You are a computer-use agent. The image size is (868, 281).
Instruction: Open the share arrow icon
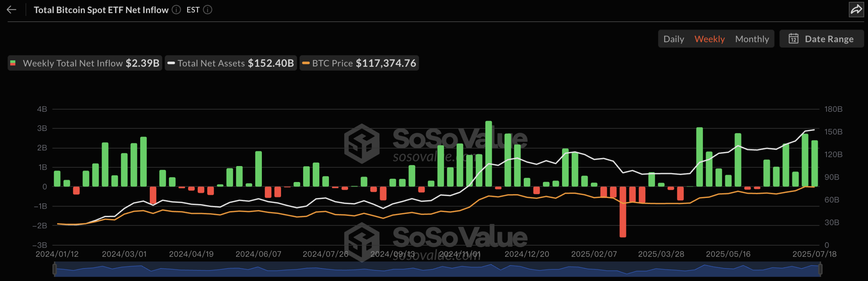856,10
